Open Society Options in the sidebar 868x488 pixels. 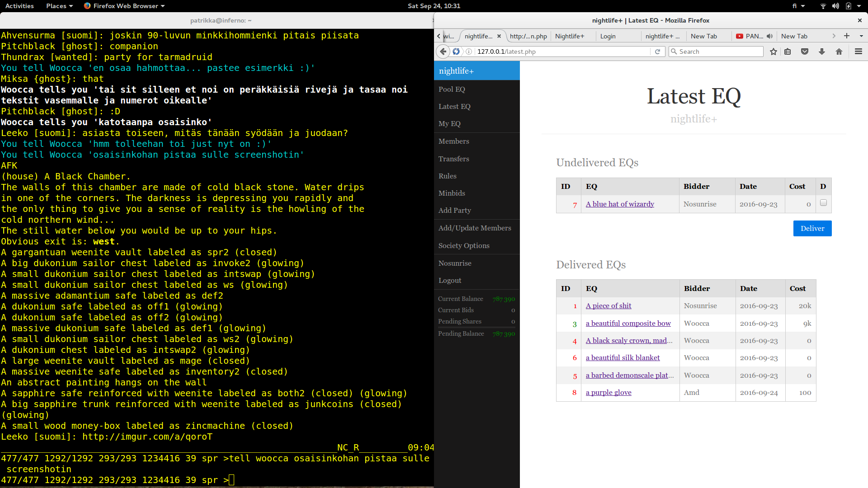[x=464, y=246]
